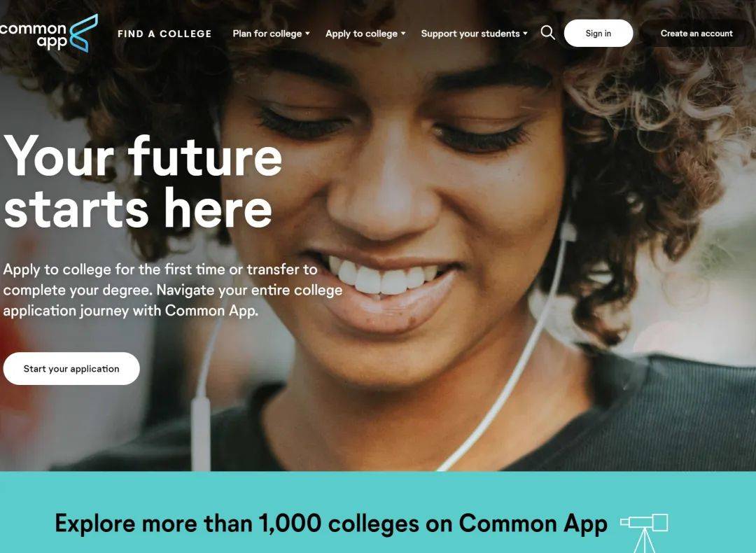Click the Sign in button
Image resolution: width=756 pixels, height=553 pixels.
(x=598, y=34)
